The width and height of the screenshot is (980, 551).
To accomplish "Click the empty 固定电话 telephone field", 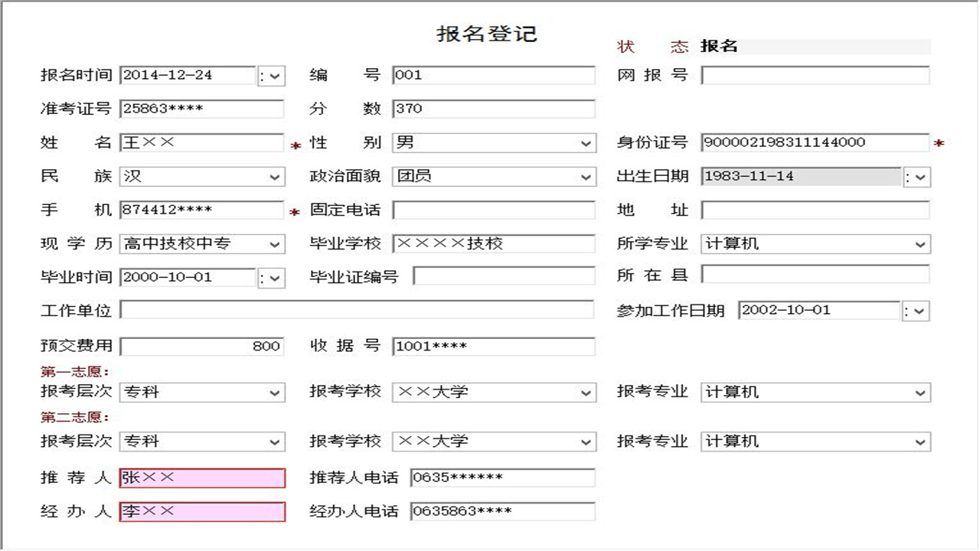I will pyautogui.click(x=494, y=210).
